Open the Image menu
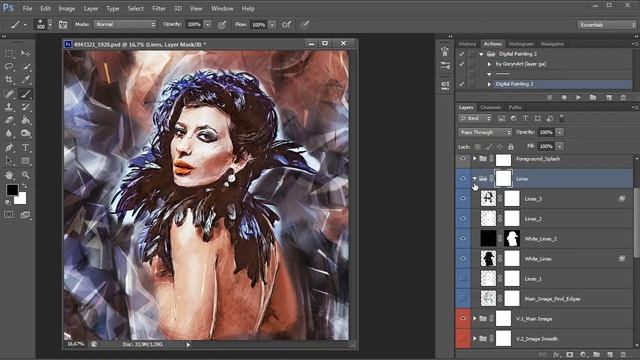The width and height of the screenshot is (640, 360). (67, 8)
